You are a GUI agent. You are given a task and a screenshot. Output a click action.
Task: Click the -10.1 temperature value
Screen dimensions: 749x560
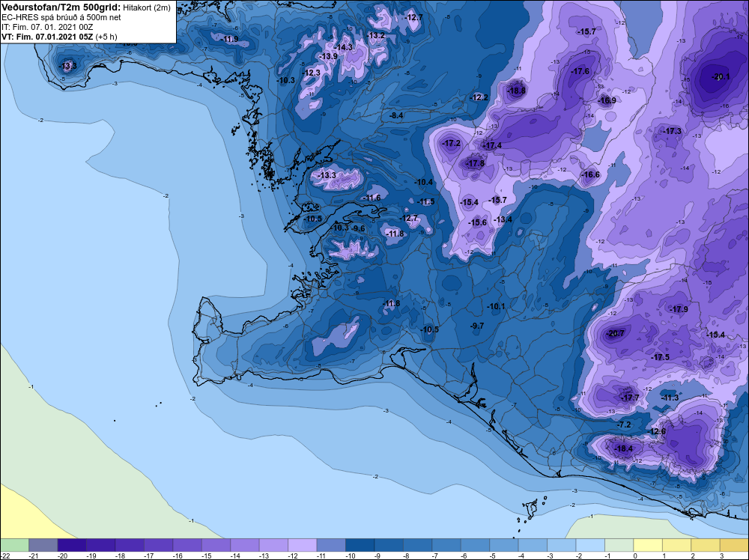pos(497,306)
